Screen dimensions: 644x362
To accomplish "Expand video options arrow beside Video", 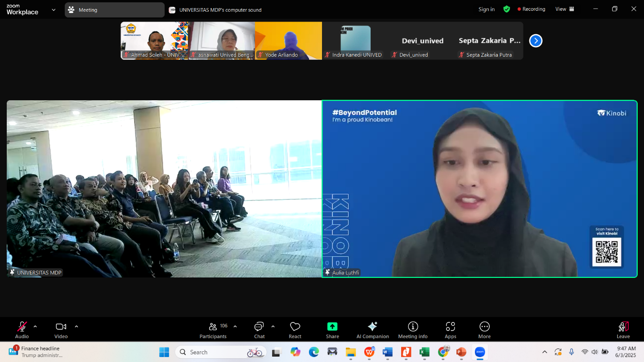I will click(76, 326).
